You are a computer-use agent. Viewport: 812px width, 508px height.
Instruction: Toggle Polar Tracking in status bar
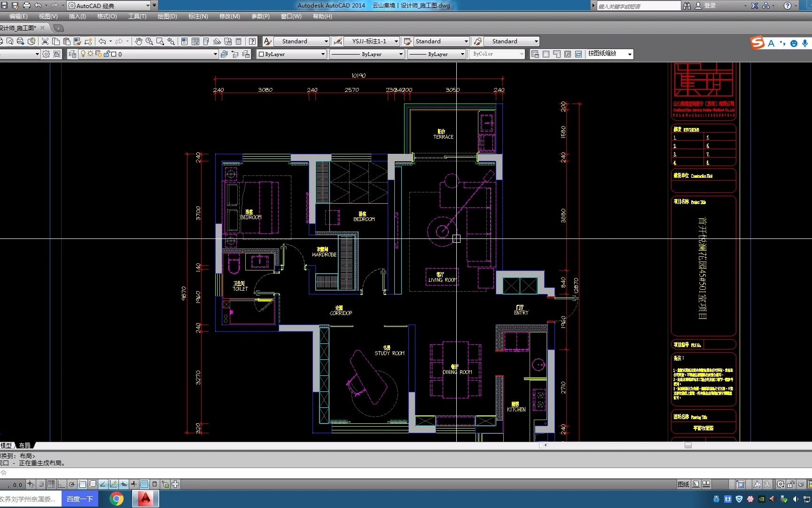pyautogui.click(x=72, y=484)
